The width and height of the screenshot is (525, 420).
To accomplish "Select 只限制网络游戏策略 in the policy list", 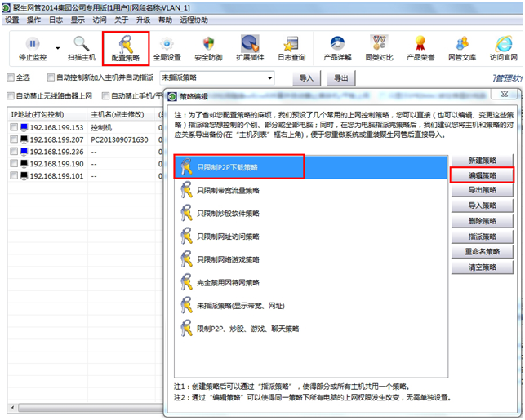I will point(228,259).
